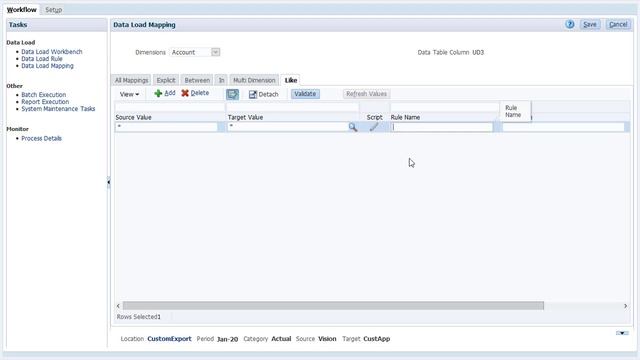Screen dimensions: 640x360
Task: Click the Detach table icon
Action: tap(253, 94)
